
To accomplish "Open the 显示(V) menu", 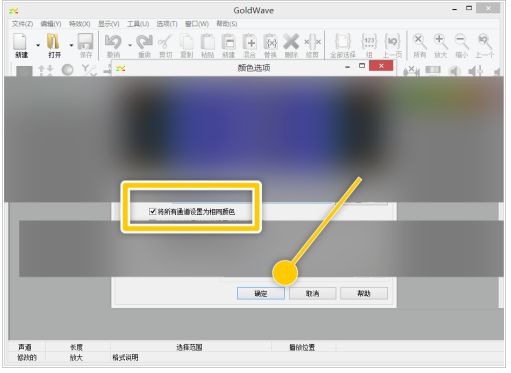I will [x=109, y=24].
